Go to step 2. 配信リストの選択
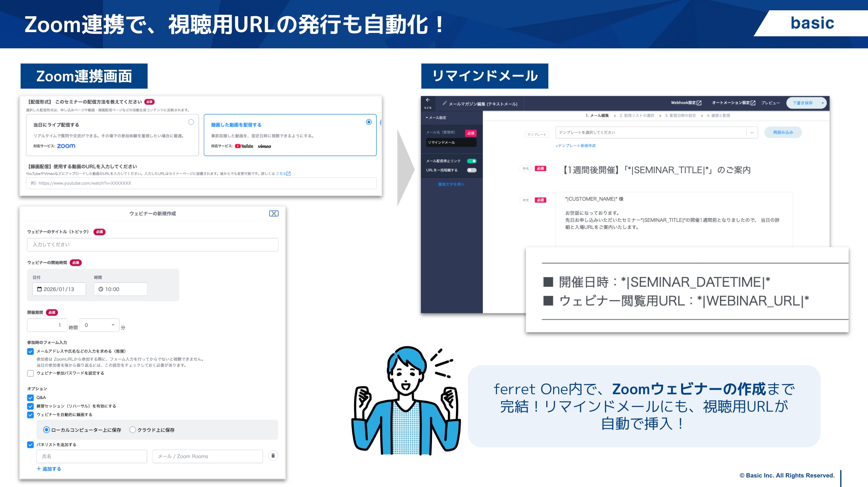 [637, 116]
